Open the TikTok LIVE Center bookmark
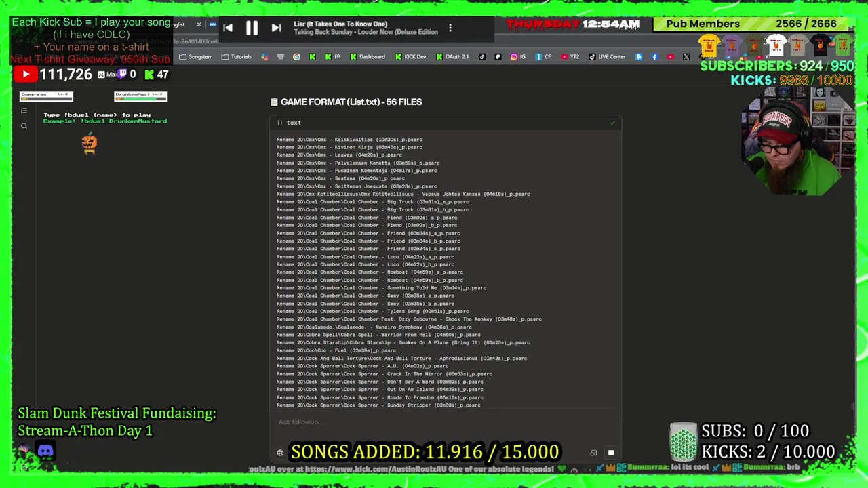The width and height of the screenshot is (868, 488). [x=607, y=57]
